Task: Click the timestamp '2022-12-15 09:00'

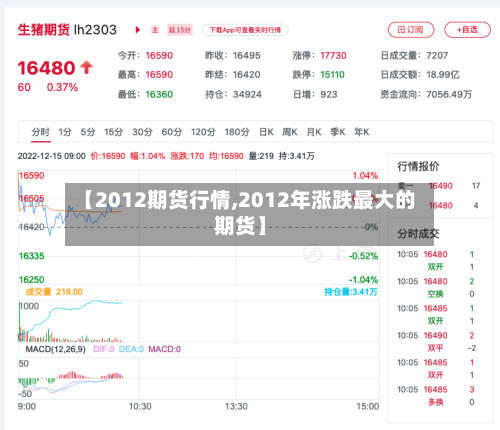Action: pos(52,156)
